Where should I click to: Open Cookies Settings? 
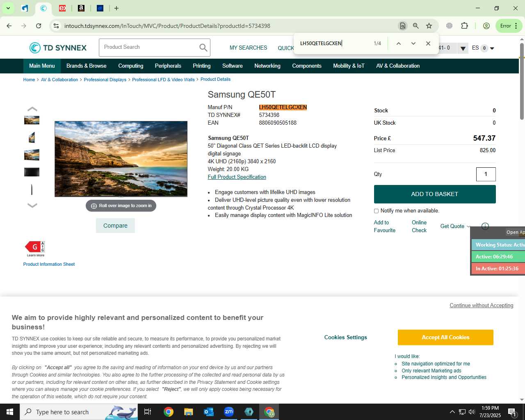point(346,338)
